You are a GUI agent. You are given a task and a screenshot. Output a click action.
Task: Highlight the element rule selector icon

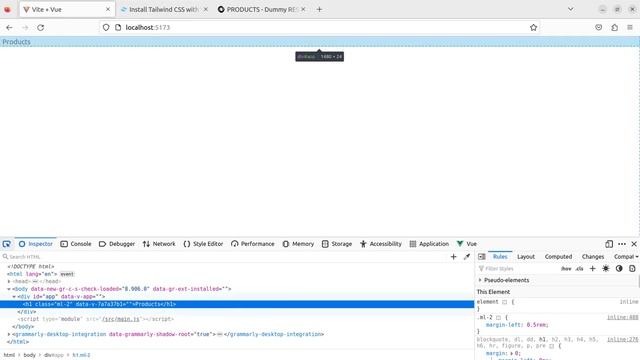(x=504, y=302)
